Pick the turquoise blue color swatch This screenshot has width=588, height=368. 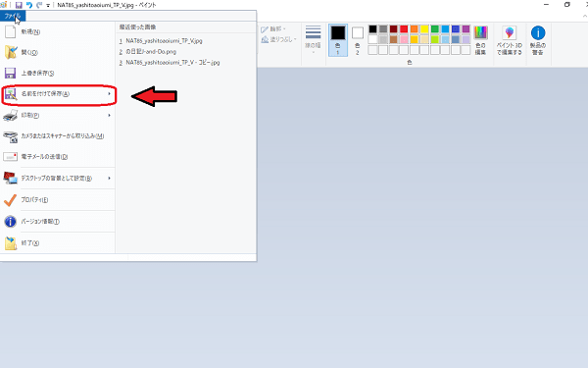point(445,29)
